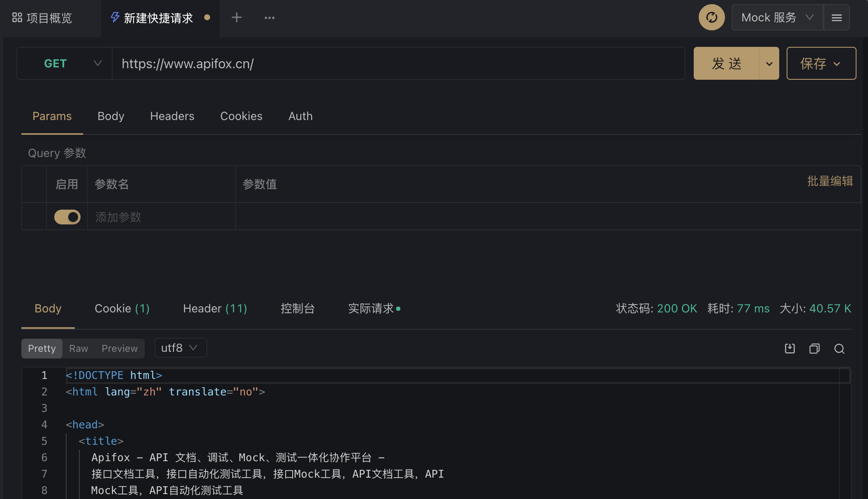
Task: Switch to the Headers request tab
Action: pos(172,116)
